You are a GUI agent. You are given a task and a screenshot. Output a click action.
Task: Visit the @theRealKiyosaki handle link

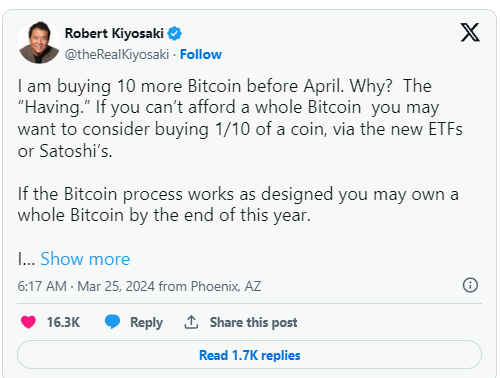tap(117, 54)
